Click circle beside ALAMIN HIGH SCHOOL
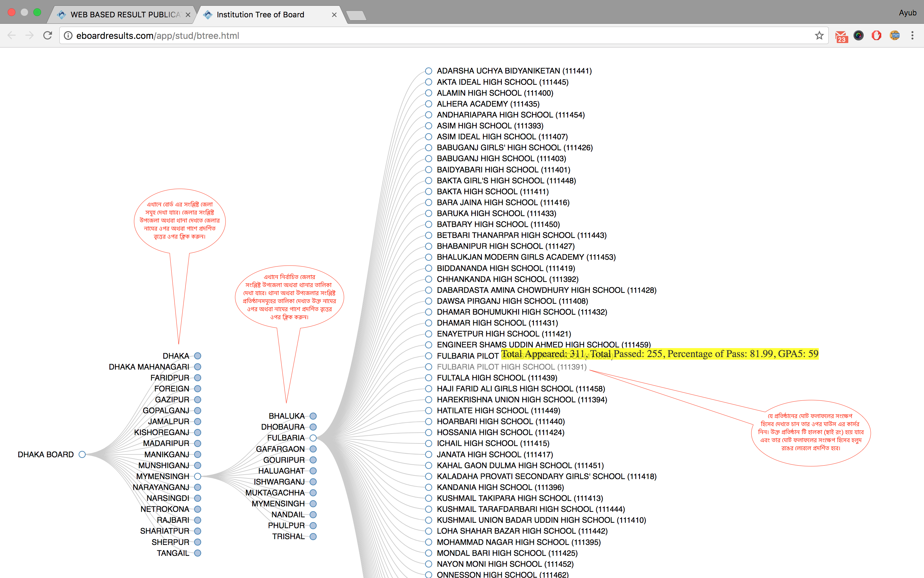The image size is (924, 578). tap(428, 93)
